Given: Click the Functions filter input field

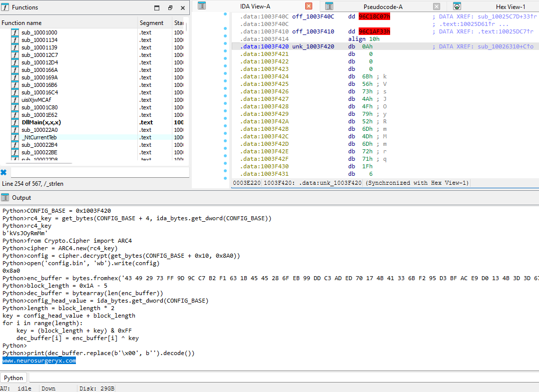Looking at the screenshot, I should (x=100, y=172).
